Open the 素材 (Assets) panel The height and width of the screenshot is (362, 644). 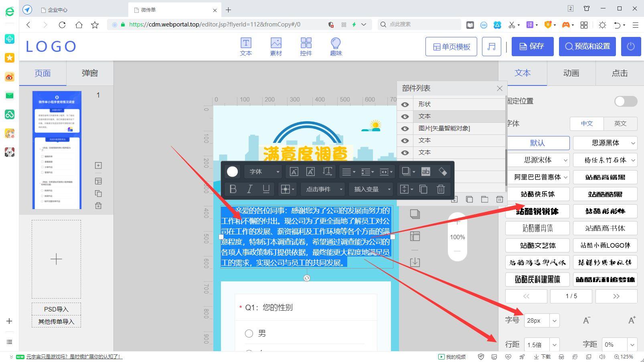[276, 46]
